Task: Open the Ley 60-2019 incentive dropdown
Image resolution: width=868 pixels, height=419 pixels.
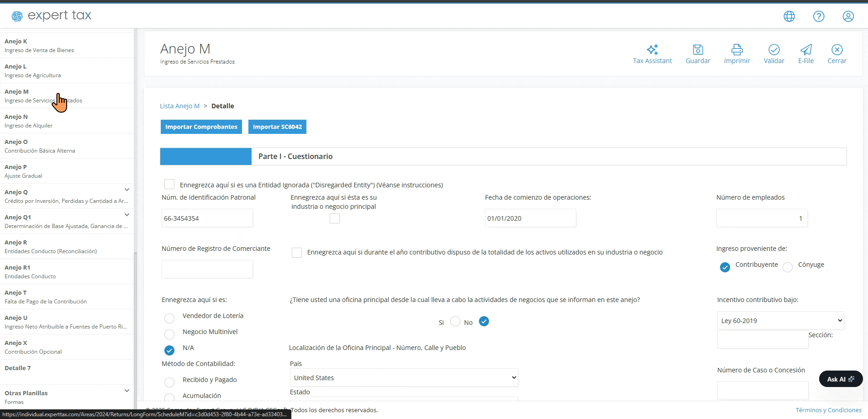Action: pyautogui.click(x=780, y=320)
